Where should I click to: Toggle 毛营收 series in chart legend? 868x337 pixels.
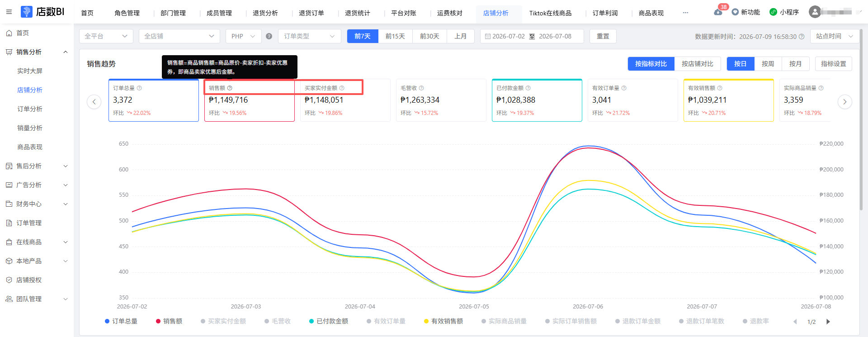coord(277,321)
